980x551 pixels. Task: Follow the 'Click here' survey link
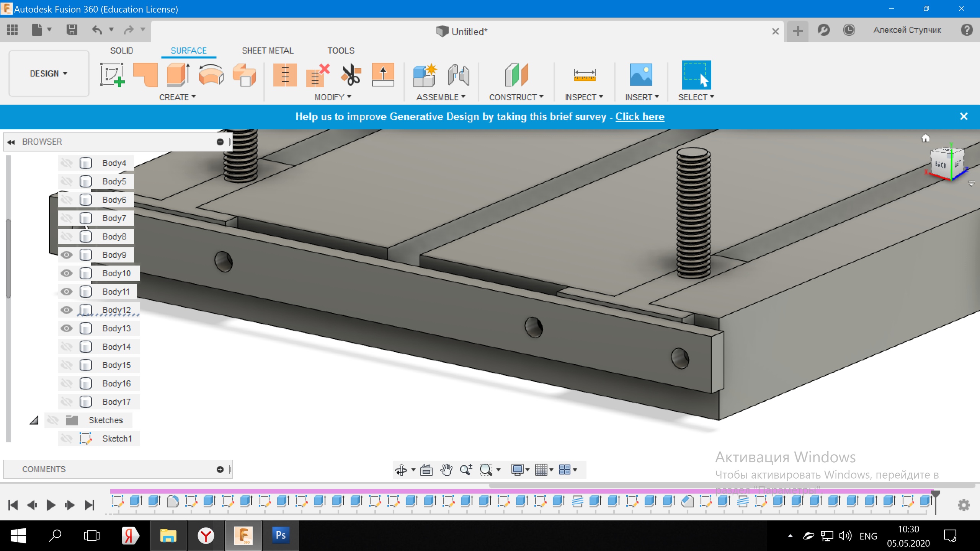click(640, 117)
